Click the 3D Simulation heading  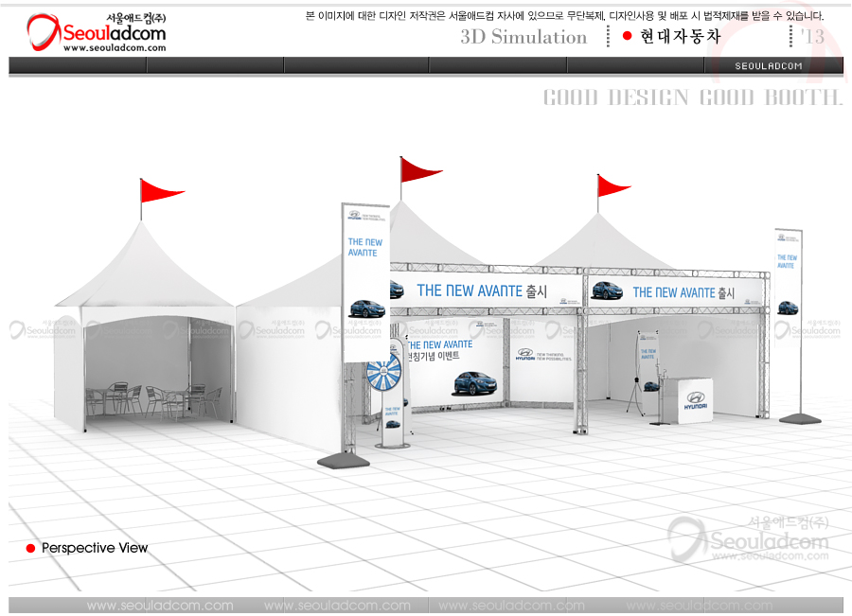click(x=524, y=37)
